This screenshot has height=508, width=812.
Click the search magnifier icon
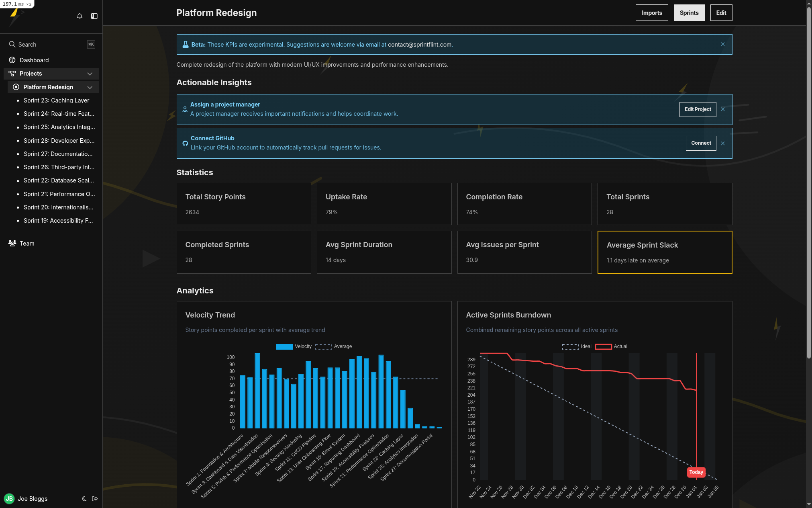click(x=12, y=44)
